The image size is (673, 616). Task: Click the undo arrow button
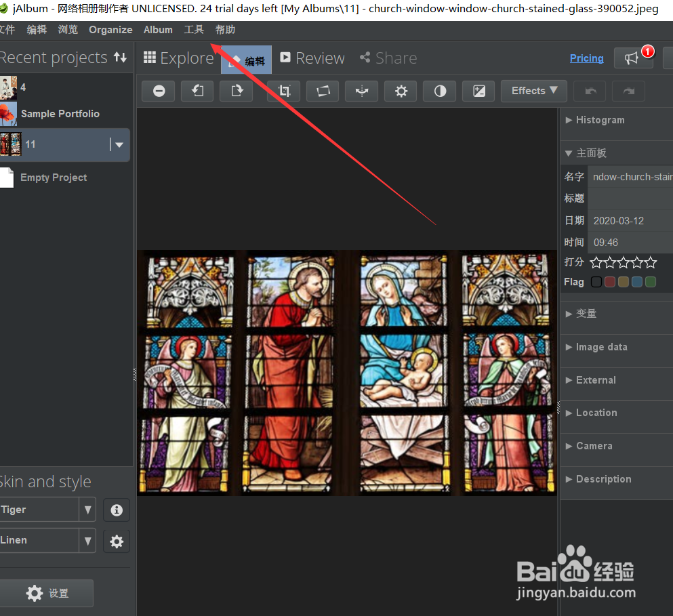pos(590,91)
